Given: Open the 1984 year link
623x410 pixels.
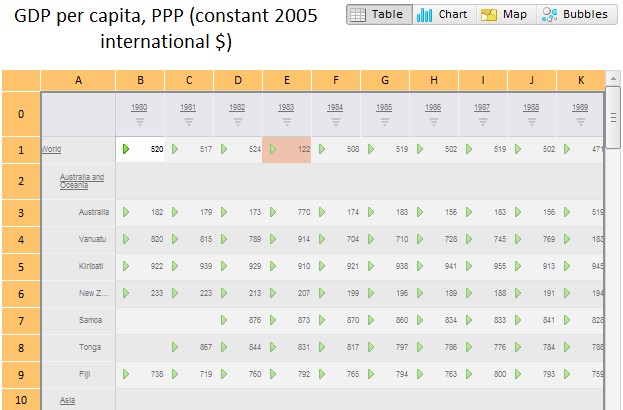Looking at the screenshot, I should pos(335,107).
